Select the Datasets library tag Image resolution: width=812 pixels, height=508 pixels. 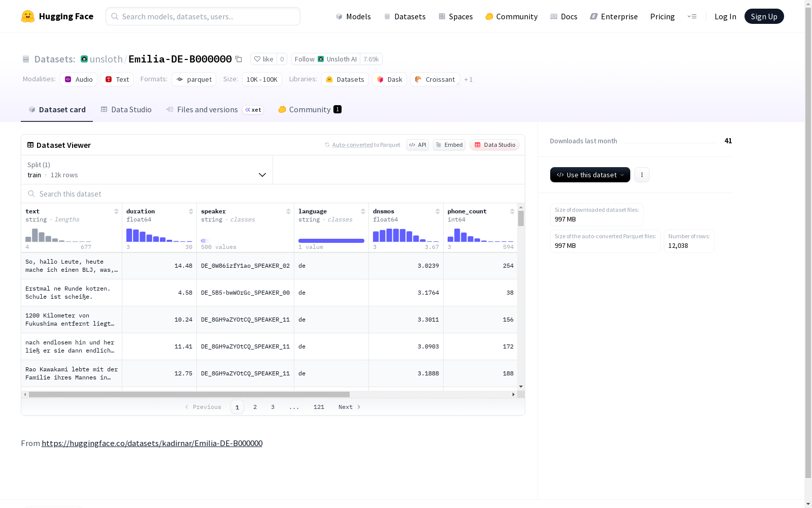pyautogui.click(x=345, y=79)
